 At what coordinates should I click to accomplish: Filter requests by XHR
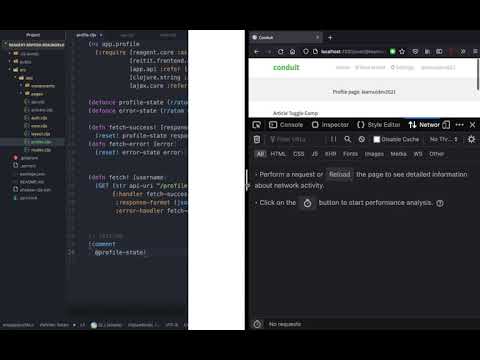coord(330,154)
